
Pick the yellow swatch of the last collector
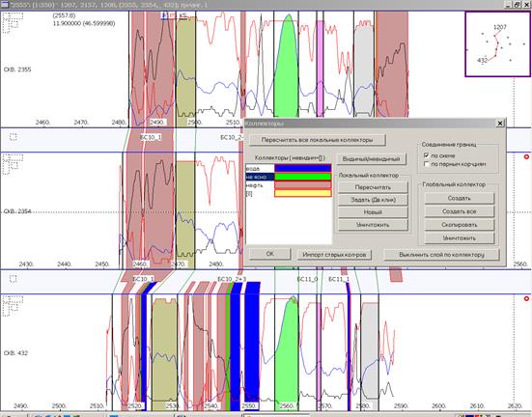(302, 193)
